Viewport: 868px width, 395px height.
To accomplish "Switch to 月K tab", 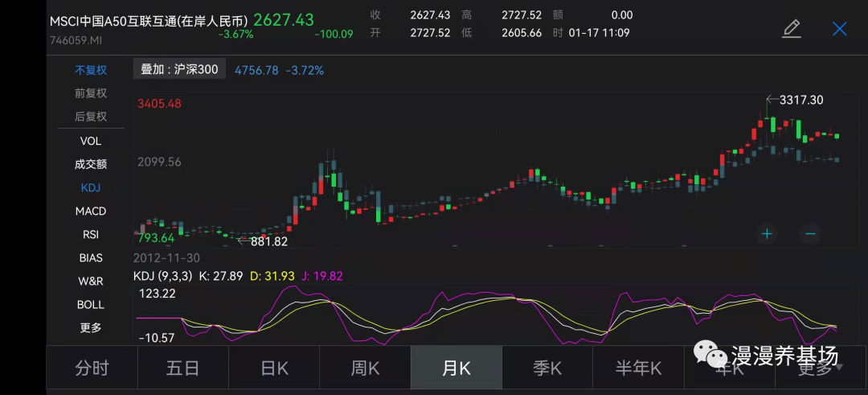I will pos(457,368).
